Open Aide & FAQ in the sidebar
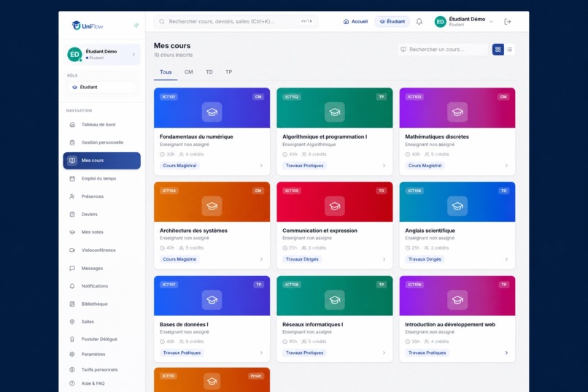This screenshot has height=392, width=588. pyautogui.click(x=101, y=384)
